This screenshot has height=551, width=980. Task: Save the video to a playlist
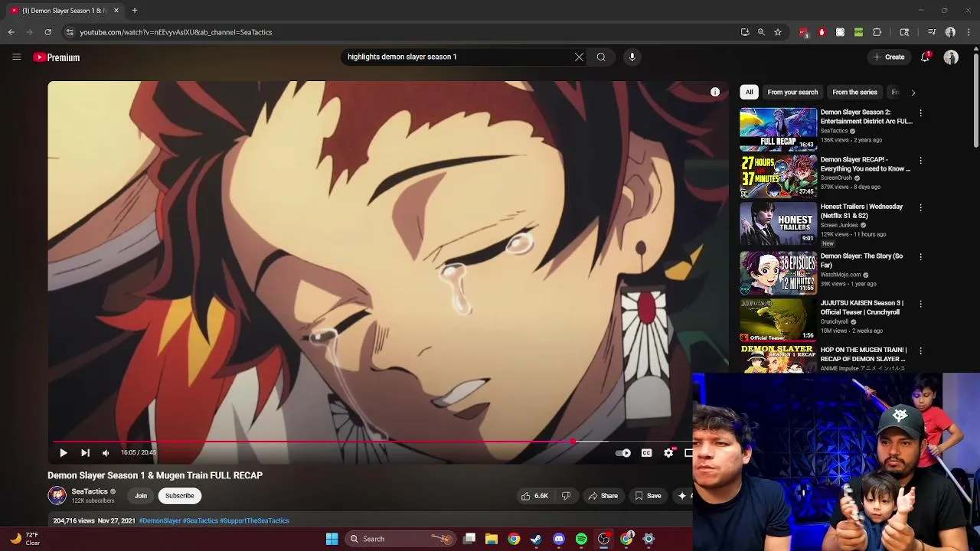tap(648, 496)
